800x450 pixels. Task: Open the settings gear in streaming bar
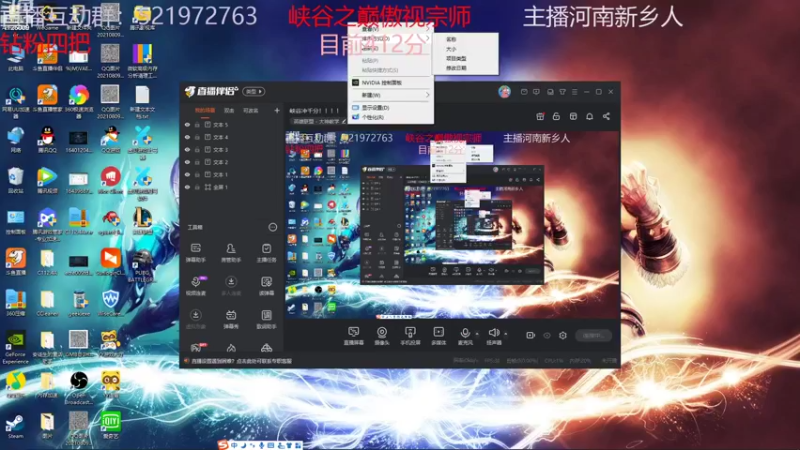563,335
